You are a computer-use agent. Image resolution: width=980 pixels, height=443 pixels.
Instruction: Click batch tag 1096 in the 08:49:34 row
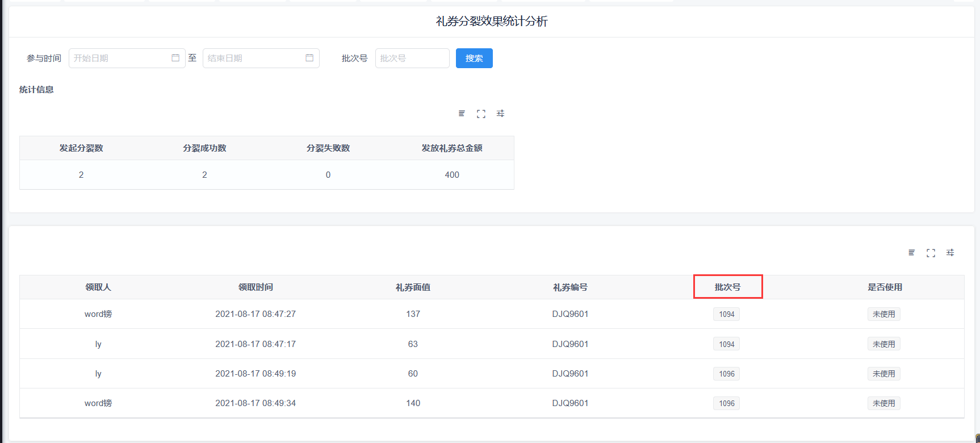tap(726, 403)
